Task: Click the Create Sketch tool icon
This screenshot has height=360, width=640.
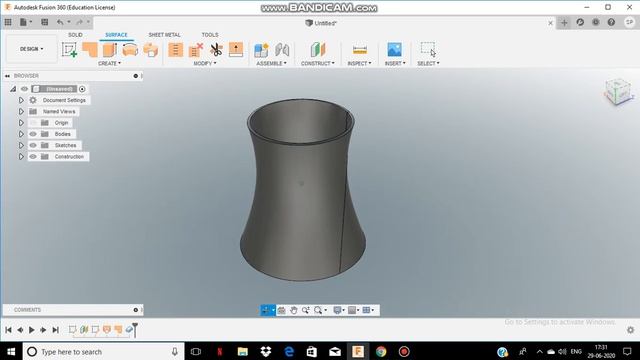Action: click(x=69, y=50)
